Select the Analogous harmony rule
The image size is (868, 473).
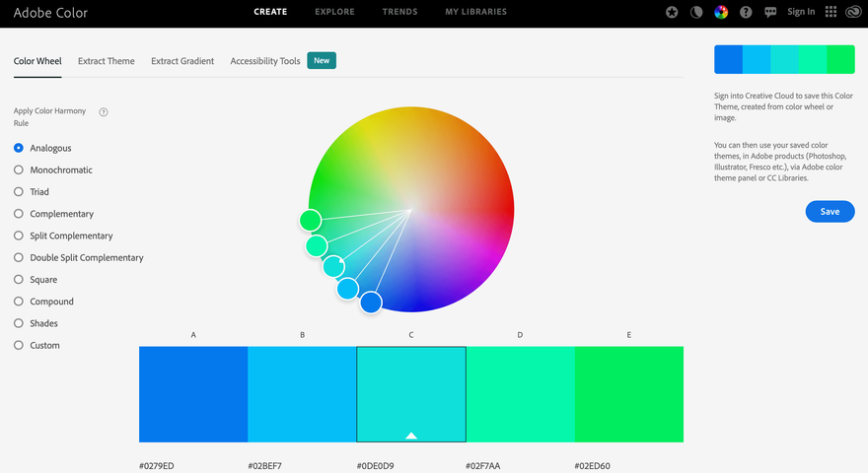42,148
